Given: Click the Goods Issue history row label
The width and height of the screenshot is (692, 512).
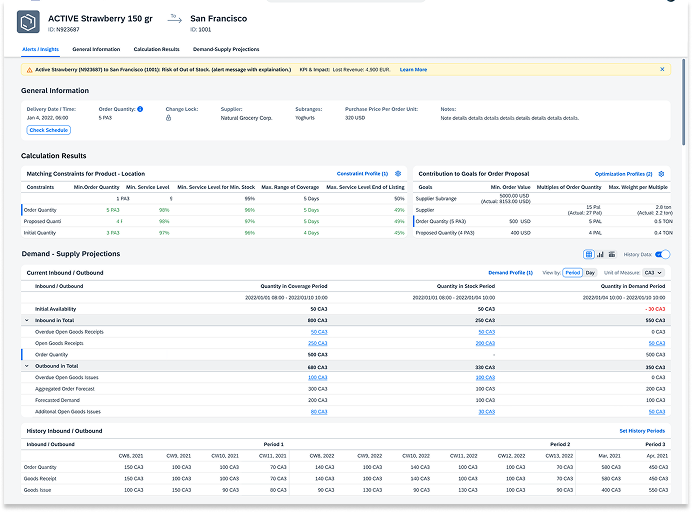Looking at the screenshot, I should 38,490.
